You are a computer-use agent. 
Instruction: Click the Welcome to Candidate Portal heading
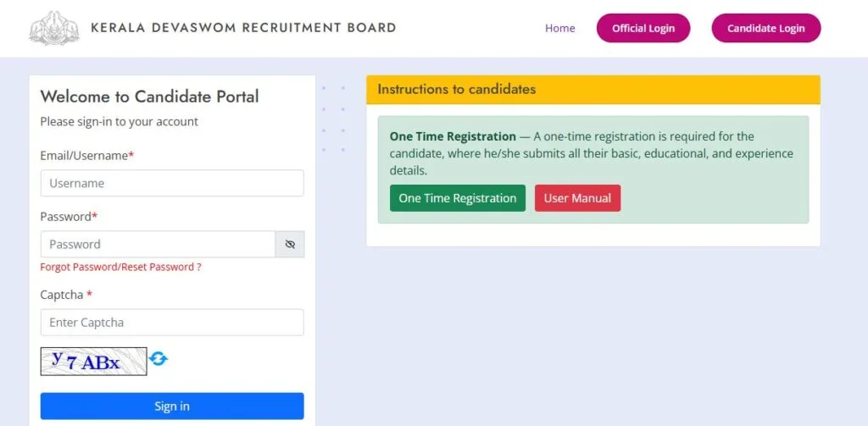pyautogui.click(x=149, y=97)
